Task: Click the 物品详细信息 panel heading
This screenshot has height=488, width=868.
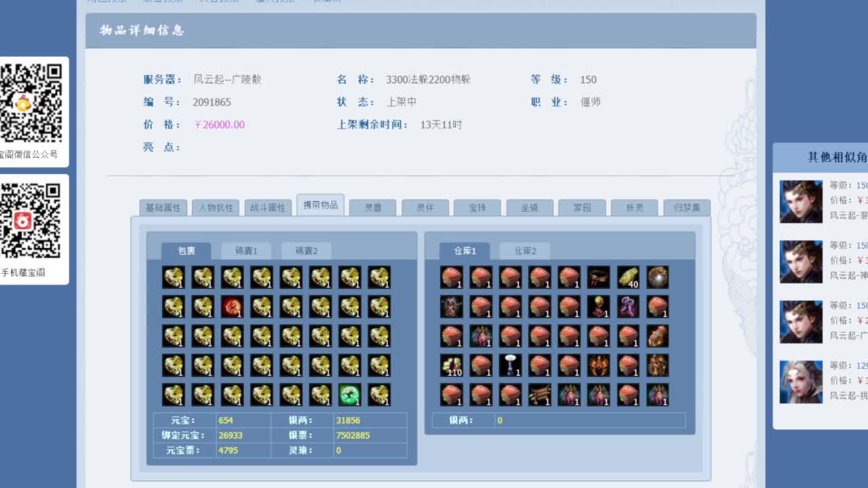Action: click(x=142, y=30)
